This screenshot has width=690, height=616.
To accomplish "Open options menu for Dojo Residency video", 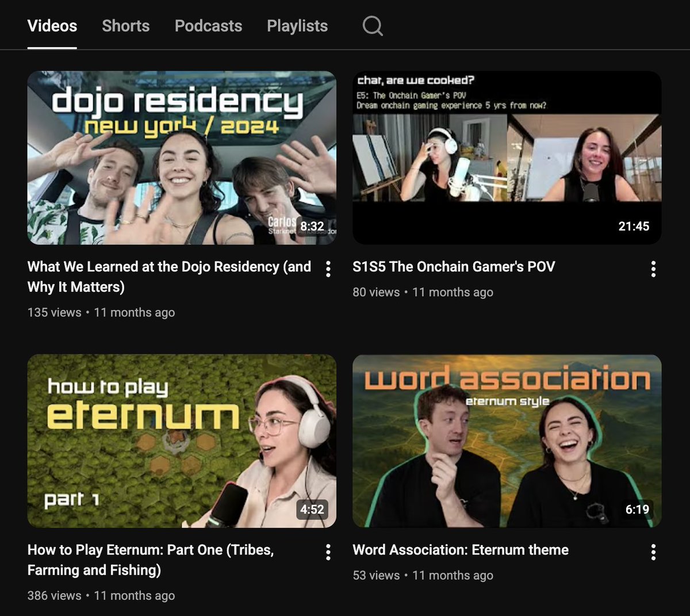I will 328,269.
